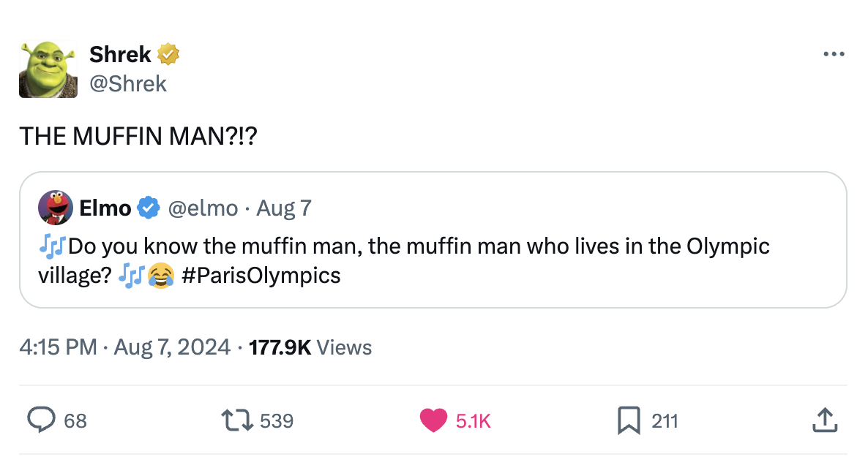
Task: Toggle the pink heart like icon
Action: coord(433,420)
